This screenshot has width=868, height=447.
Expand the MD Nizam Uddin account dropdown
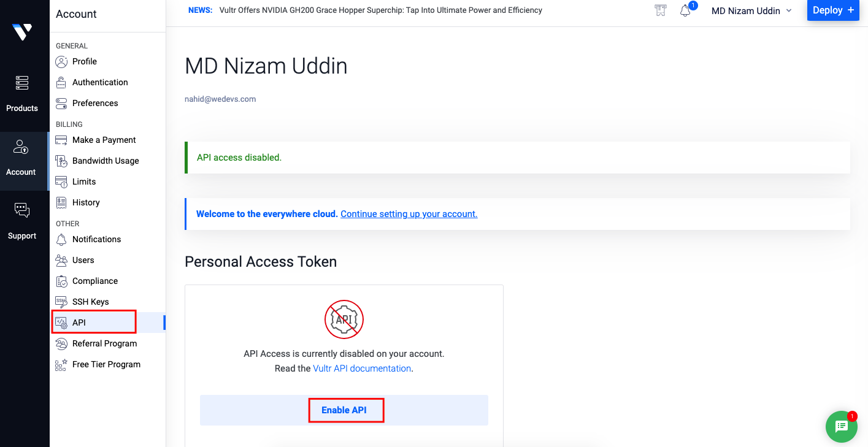click(751, 10)
